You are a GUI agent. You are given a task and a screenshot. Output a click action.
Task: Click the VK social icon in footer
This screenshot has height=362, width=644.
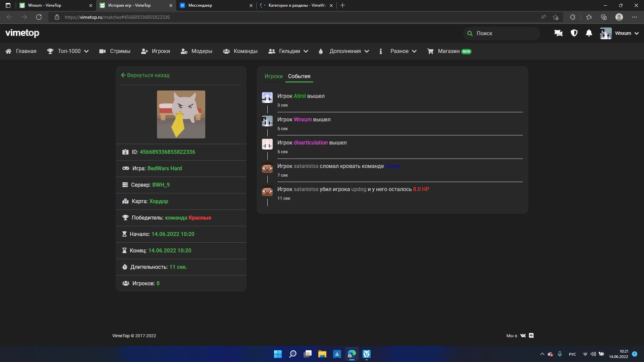tap(523, 336)
